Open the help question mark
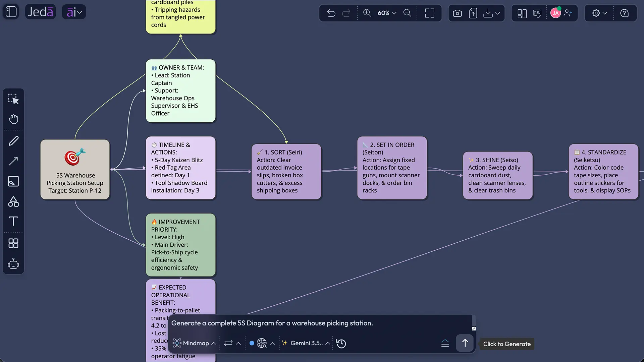Screen dimensions: 644x362 click(x=624, y=13)
